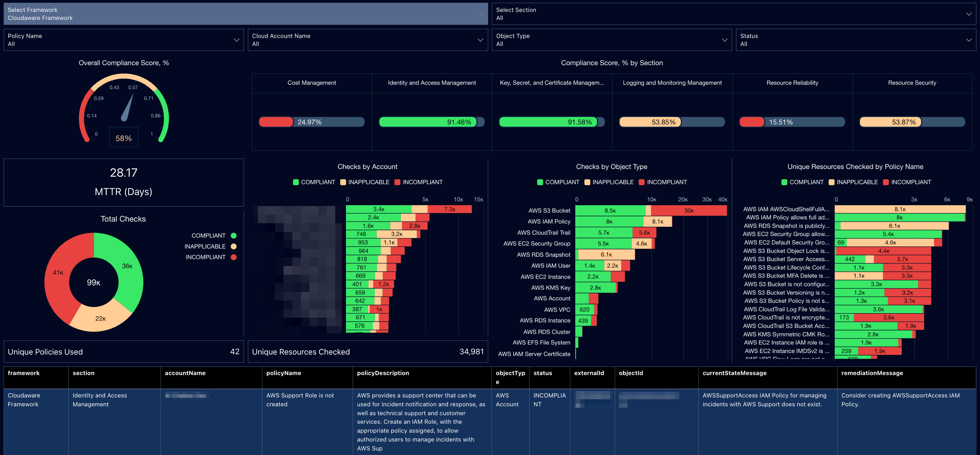980x455 pixels.
Task: Click the 41k incompliant donut segment
Action: [x=58, y=272]
